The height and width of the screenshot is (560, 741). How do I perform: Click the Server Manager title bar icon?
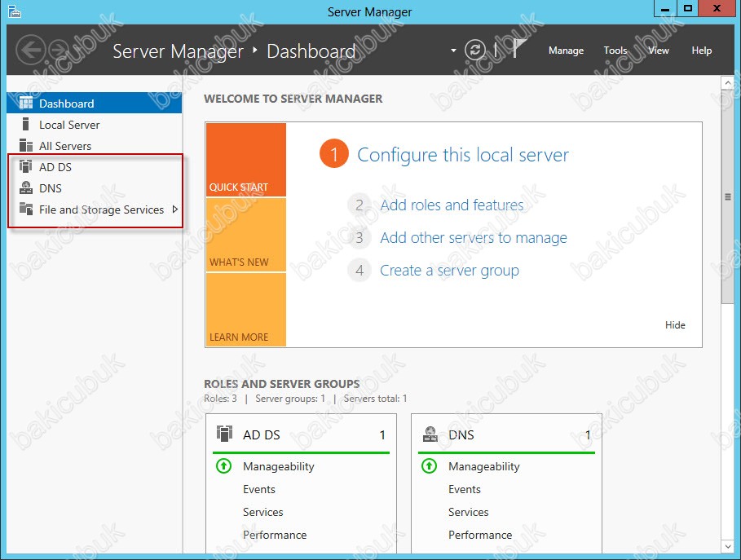(x=15, y=11)
